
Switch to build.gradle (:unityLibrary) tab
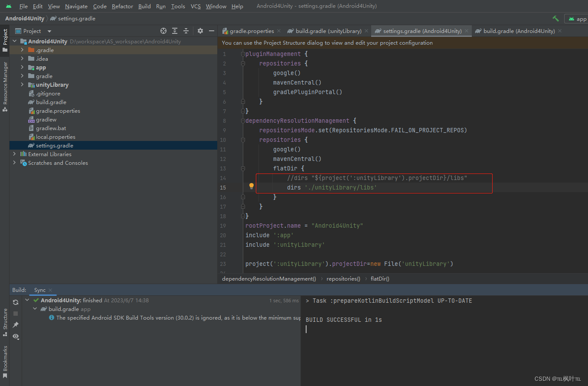pyautogui.click(x=324, y=31)
